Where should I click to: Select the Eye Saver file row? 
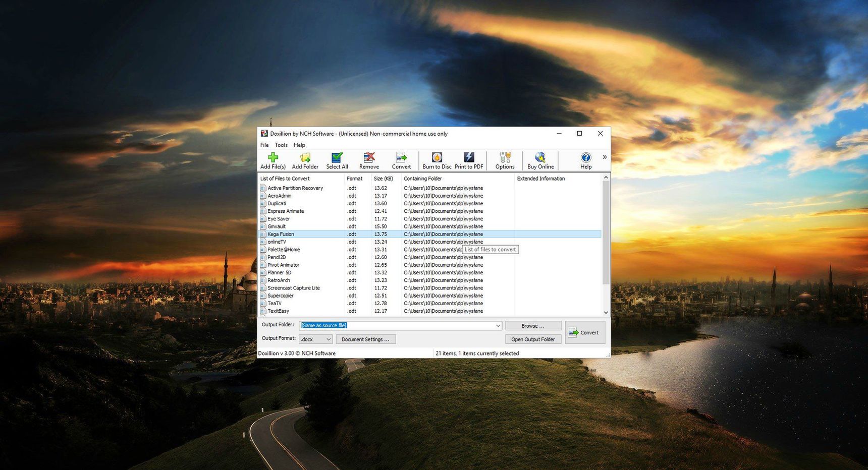pyautogui.click(x=430, y=219)
